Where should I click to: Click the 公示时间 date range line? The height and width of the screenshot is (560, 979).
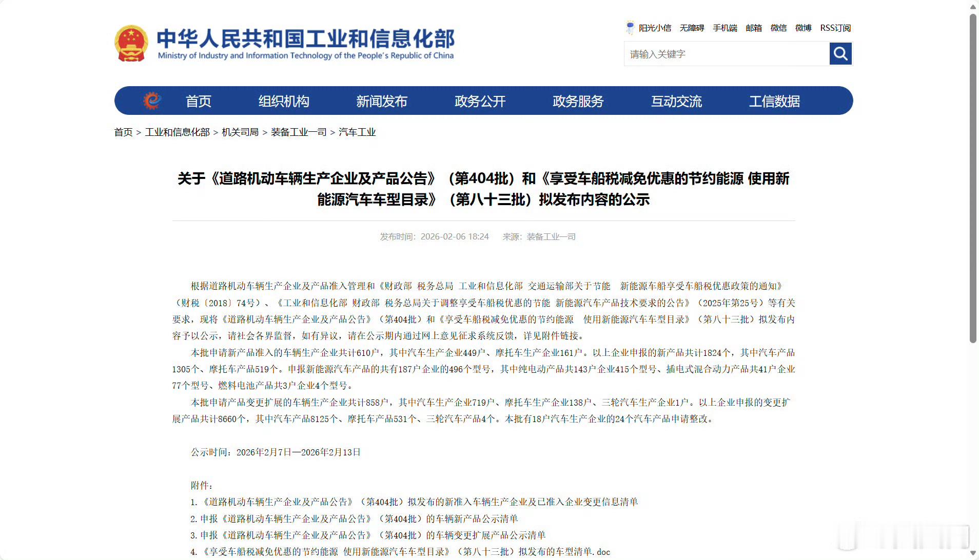[x=276, y=452]
